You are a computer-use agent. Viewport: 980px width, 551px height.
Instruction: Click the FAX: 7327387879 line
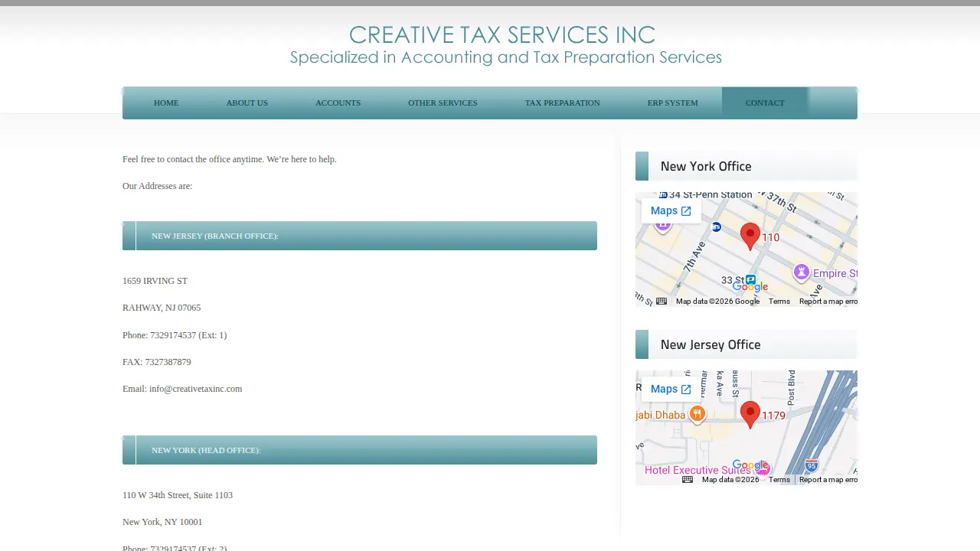[157, 362]
